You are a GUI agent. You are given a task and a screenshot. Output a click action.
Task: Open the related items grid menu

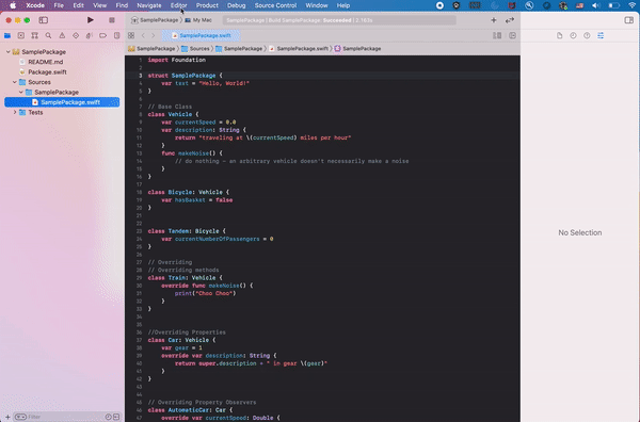click(x=131, y=36)
